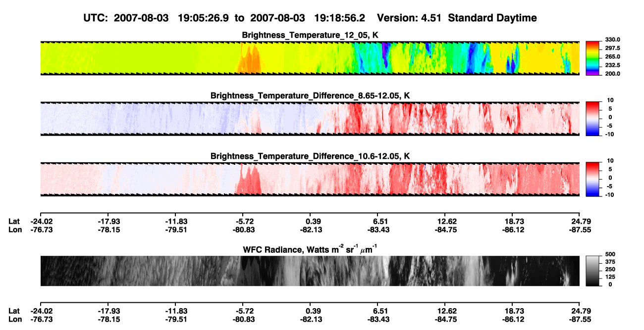Image resolution: width=644 pixels, height=330 pixels.
Task: Click the '10' tick of the 8.65-12.05 colorbar
Action: click(x=610, y=100)
